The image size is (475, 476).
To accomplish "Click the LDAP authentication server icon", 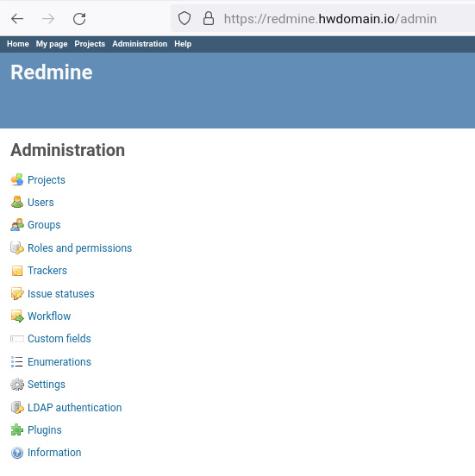I will (x=17, y=407).
